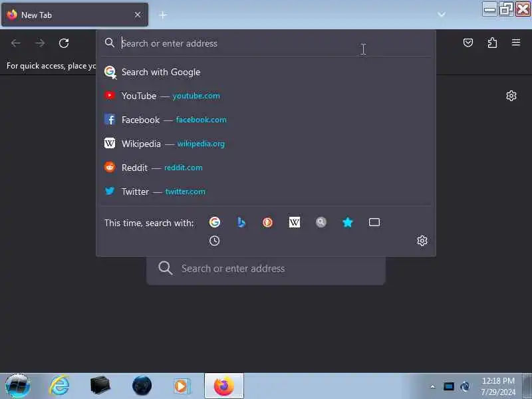This screenshot has width=532, height=399.
Task: Go forward using the forward arrow
Action: coord(40,43)
